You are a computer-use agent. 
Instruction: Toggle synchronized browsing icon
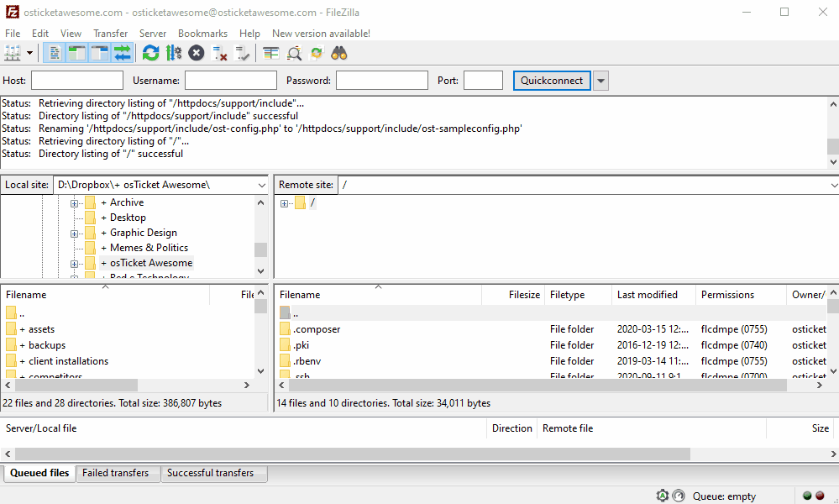pyautogui.click(x=317, y=53)
